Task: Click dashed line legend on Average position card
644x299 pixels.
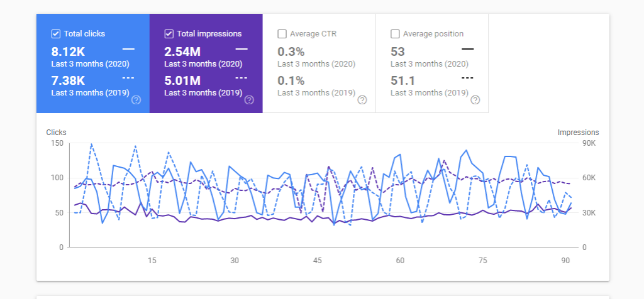Action: 467,77
